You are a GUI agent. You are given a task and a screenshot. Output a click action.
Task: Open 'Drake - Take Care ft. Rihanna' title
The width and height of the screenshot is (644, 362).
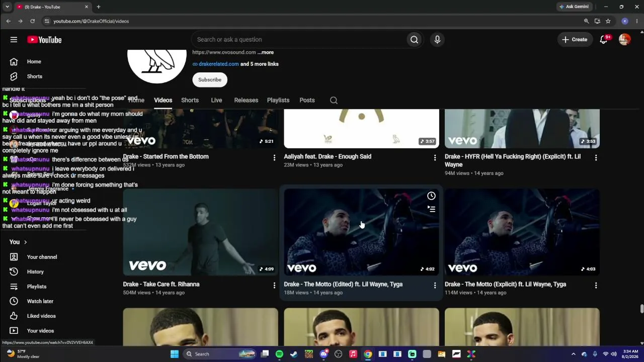click(x=161, y=284)
